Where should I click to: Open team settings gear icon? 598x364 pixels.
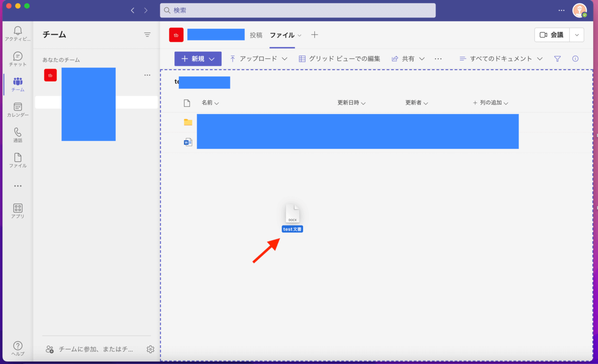tap(150, 350)
